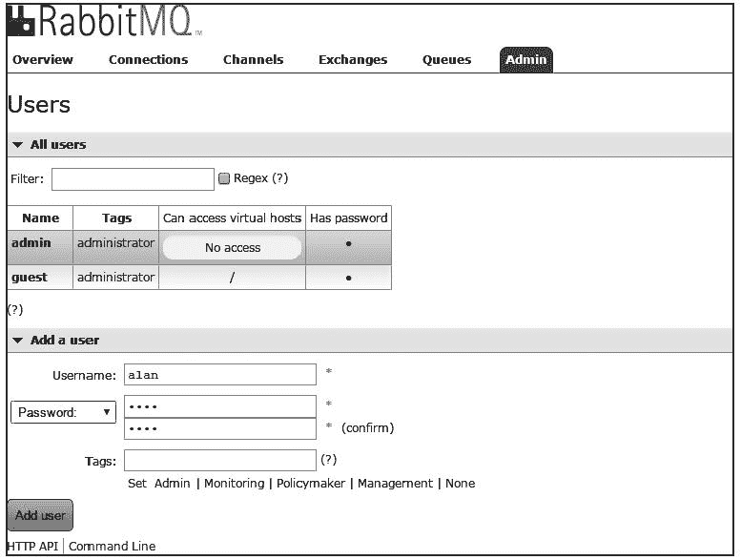
Task: Open the admin user details
Action: pos(31,243)
